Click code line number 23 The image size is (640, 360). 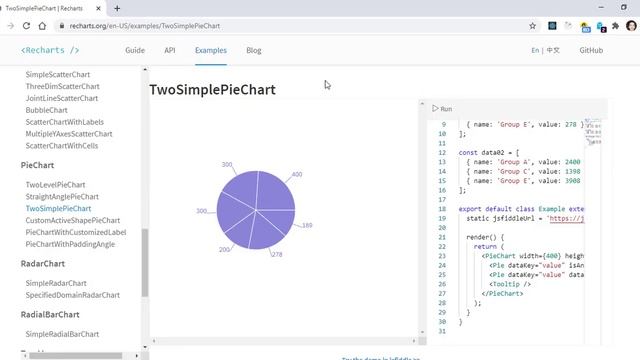[x=442, y=256]
